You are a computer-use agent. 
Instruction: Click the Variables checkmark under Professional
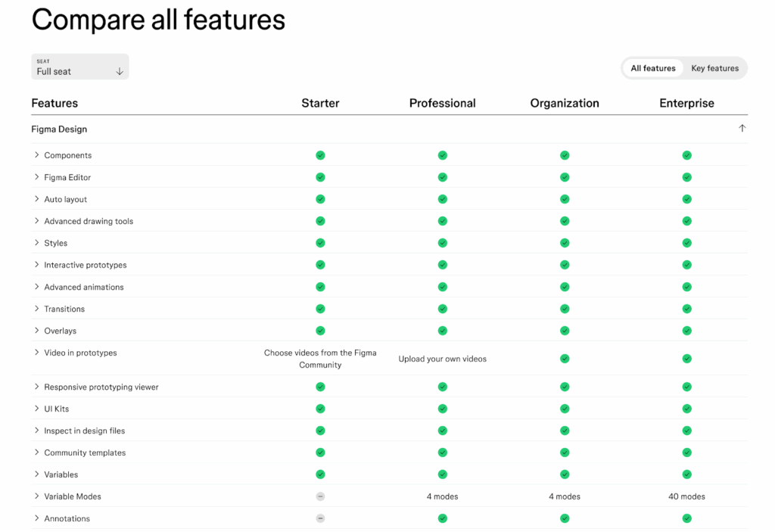coord(442,474)
